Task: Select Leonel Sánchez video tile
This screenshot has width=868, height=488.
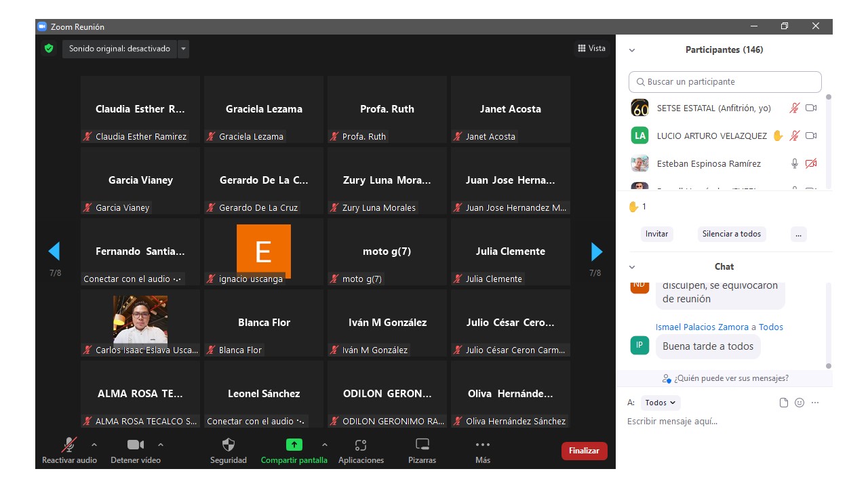Action: pos(264,394)
